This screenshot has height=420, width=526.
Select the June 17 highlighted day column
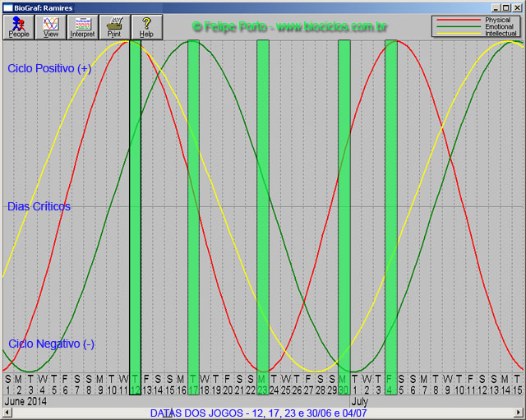[193, 217]
